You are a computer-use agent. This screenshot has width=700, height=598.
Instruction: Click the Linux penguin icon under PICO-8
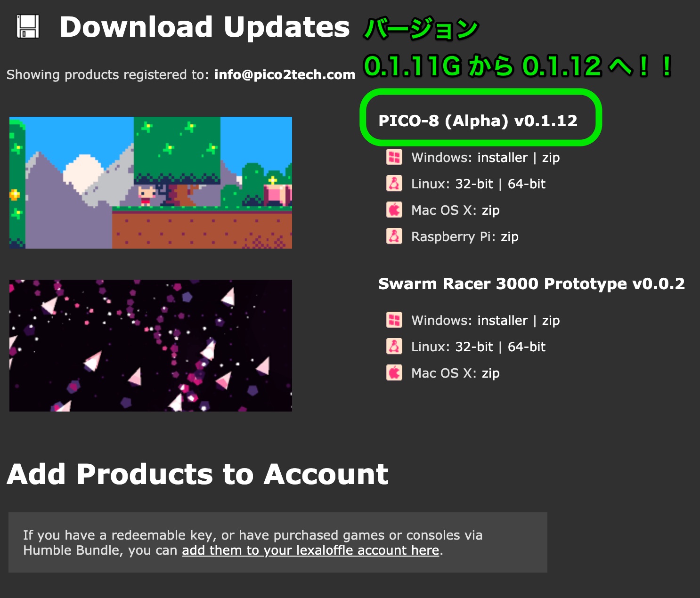394,183
